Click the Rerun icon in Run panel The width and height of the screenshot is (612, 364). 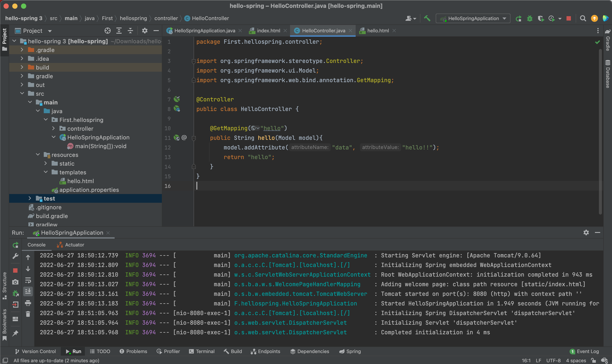point(16,245)
